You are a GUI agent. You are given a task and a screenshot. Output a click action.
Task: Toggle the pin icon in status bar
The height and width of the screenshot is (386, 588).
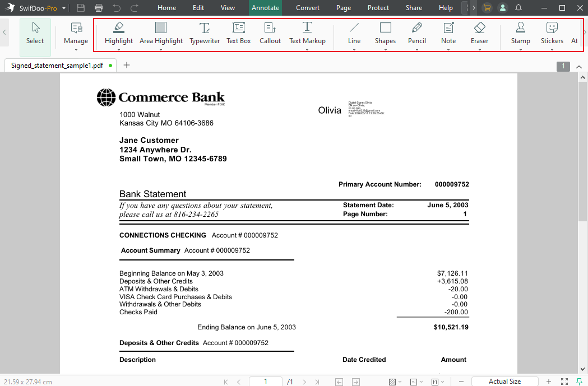(580, 381)
